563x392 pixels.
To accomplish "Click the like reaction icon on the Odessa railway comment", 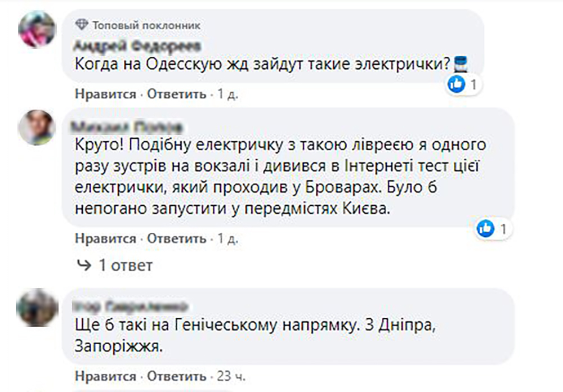I will (x=455, y=85).
